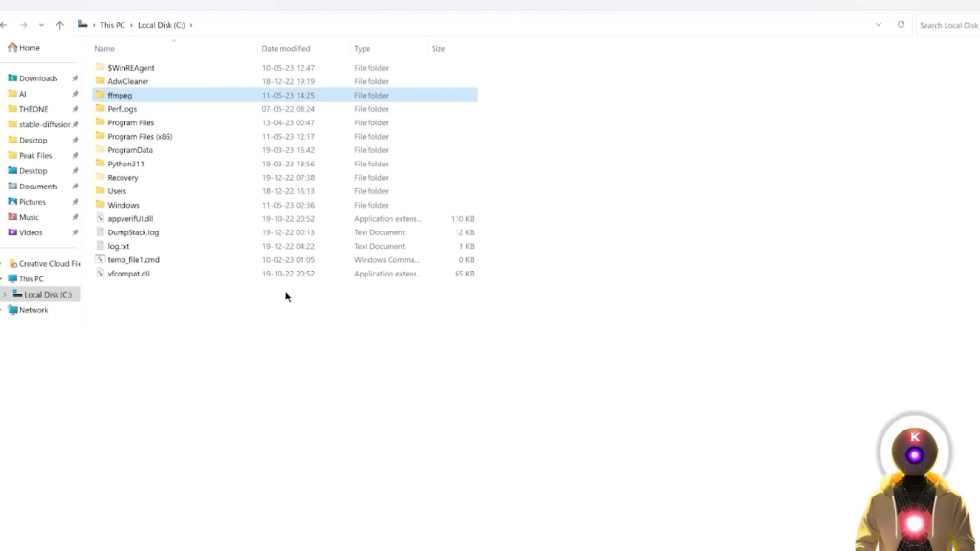Image resolution: width=980 pixels, height=551 pixels.
Task: Click pin icon next to Videos
Action: (x=76, y=232)
